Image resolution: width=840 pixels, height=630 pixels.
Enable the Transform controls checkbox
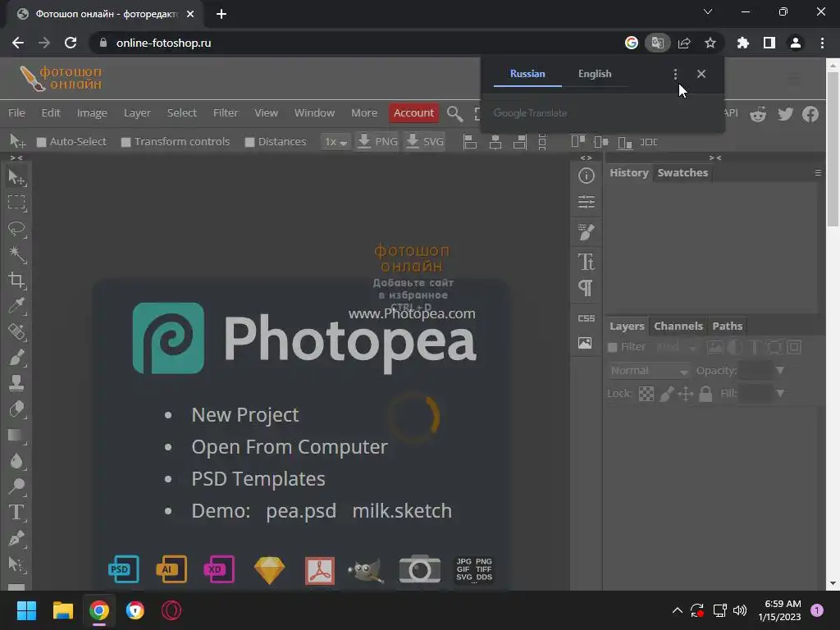click(x=126, y=142)
